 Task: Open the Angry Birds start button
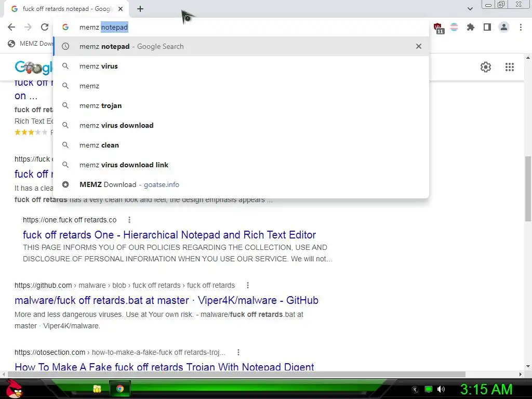(14, 389)
